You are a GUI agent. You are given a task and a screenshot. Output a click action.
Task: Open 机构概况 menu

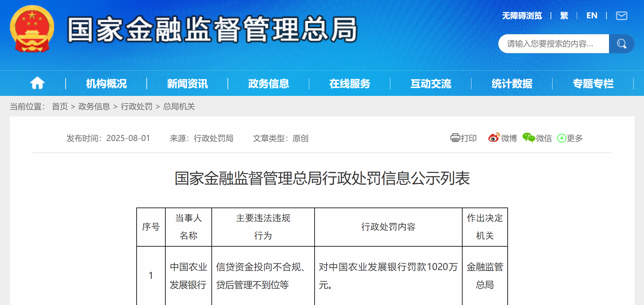[x=106, y=84]
